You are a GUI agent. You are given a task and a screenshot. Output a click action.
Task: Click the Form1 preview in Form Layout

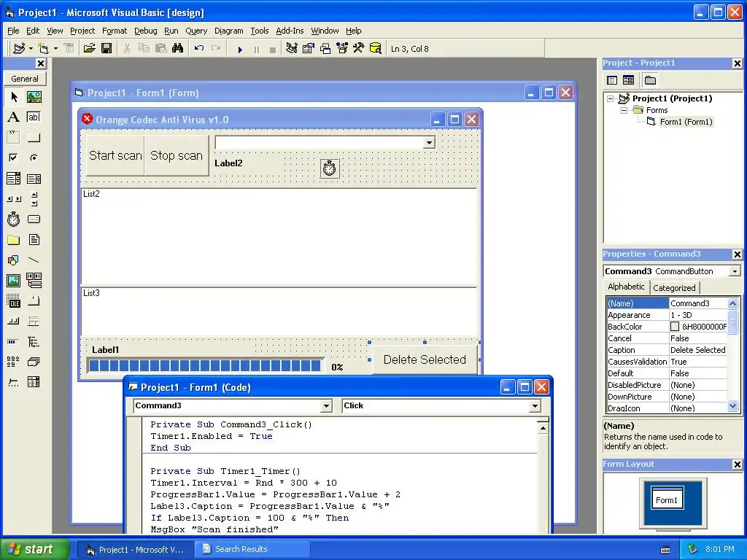[x=667, y=498]
